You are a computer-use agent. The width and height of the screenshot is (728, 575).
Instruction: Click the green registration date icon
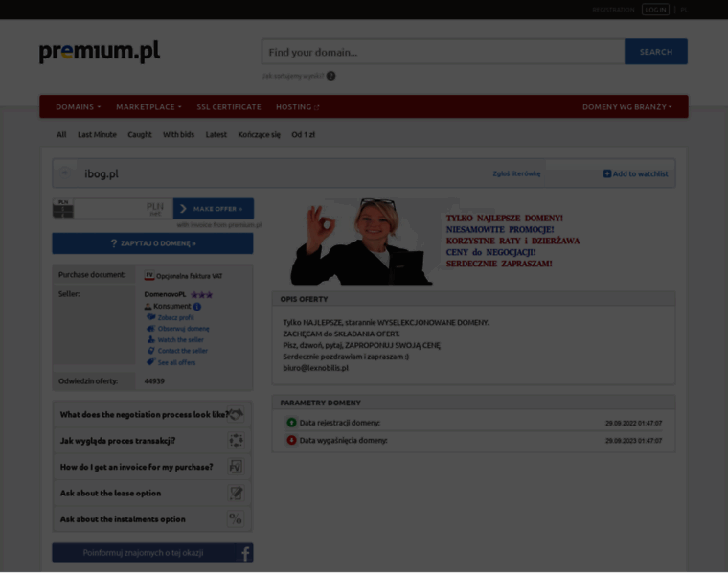pyautogui.click(x=291, y=423)
